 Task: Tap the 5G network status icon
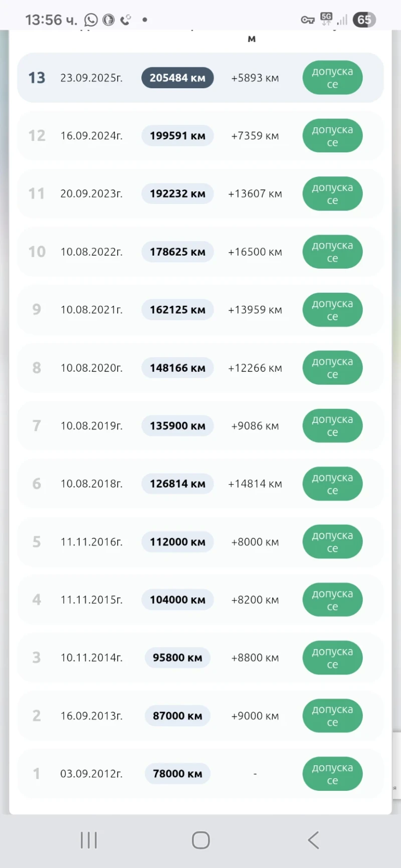point(326,19)
